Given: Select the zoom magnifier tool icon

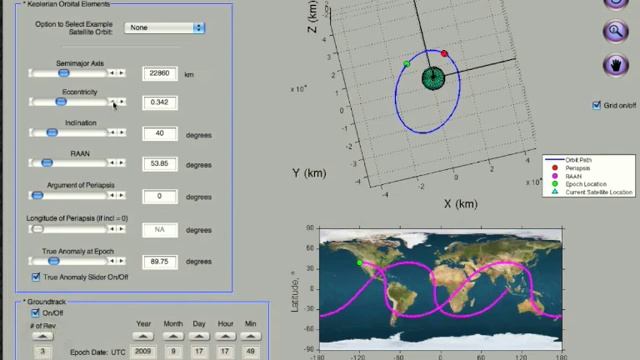Looking at the screenshot, I should (x=616, y=31).
